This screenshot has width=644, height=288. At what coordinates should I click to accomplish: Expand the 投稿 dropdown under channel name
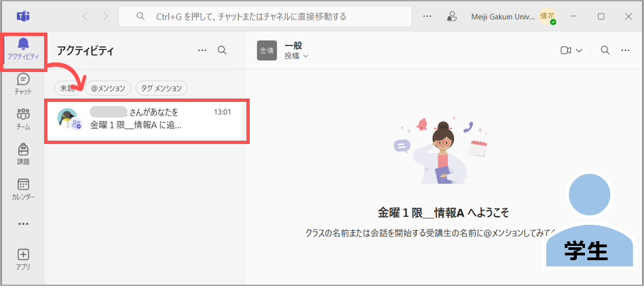tap(296, 56)
